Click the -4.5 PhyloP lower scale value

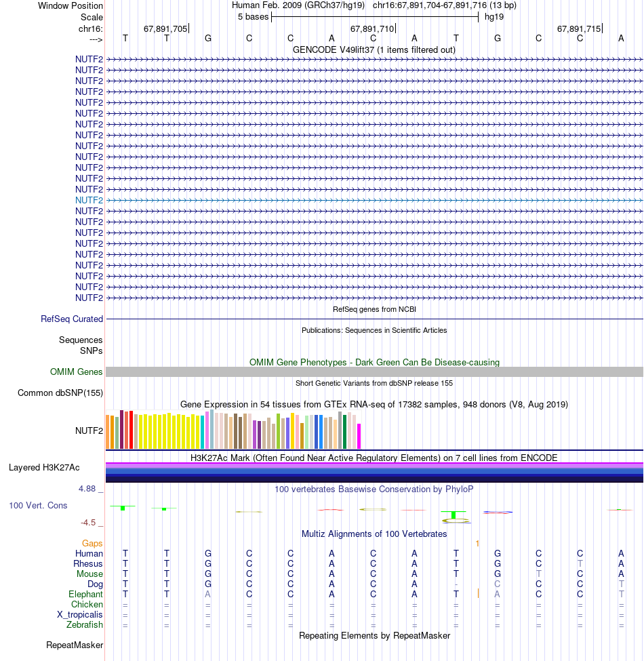coord(88,523)
